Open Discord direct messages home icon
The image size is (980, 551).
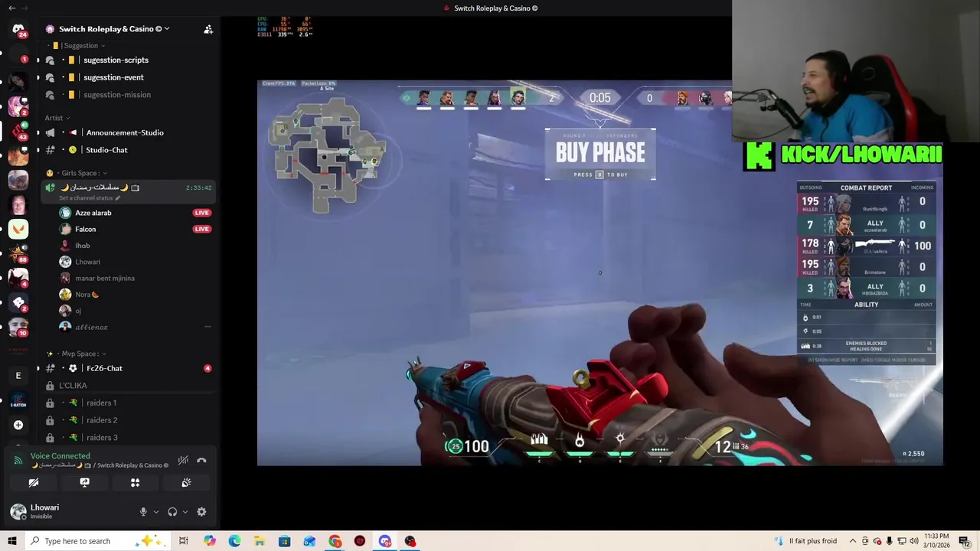pos(18,29)
